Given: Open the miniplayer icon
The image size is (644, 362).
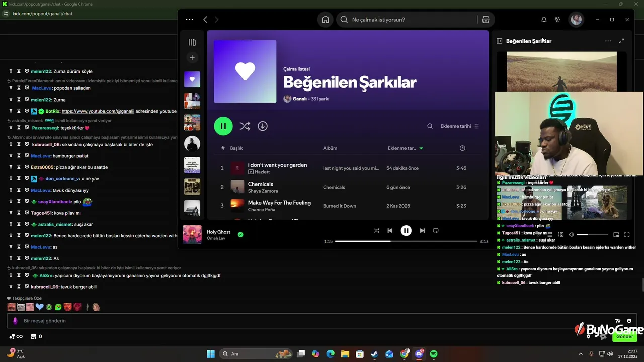Looking at the screenshot, I should pos(616,235).
